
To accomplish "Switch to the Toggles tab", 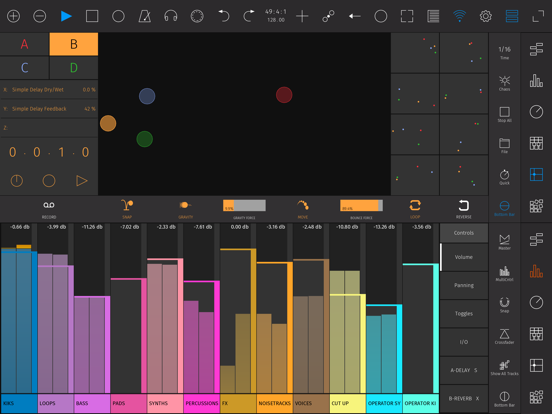I will coord(464,313).
